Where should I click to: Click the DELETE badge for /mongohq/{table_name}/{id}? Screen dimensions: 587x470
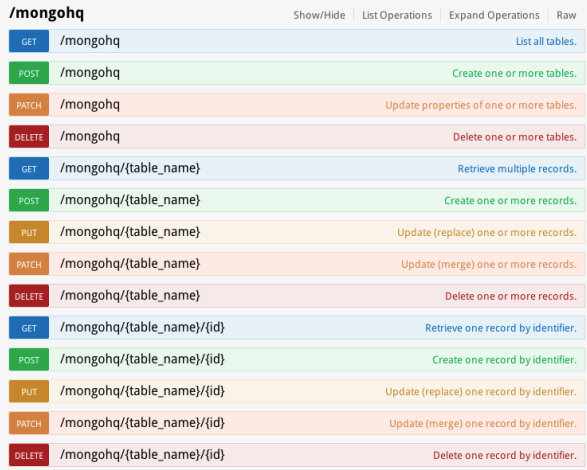point(29,455)
